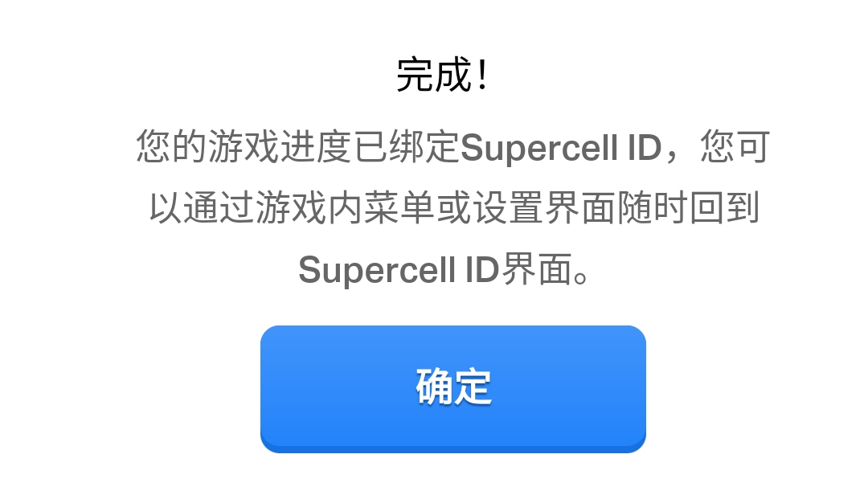Click the Supercell ID界面 text on last line
Image resolution: width=868 pixels, height=487 pixels.
[435, 270]
